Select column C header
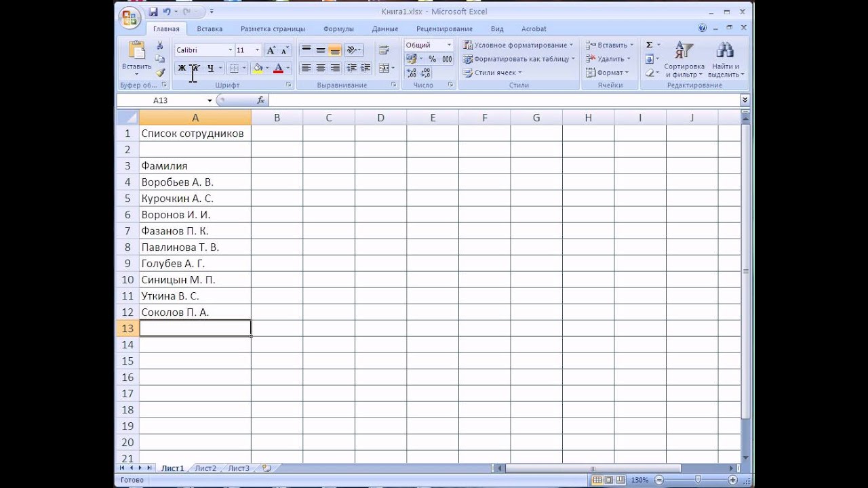 click(x=329, y=118)
